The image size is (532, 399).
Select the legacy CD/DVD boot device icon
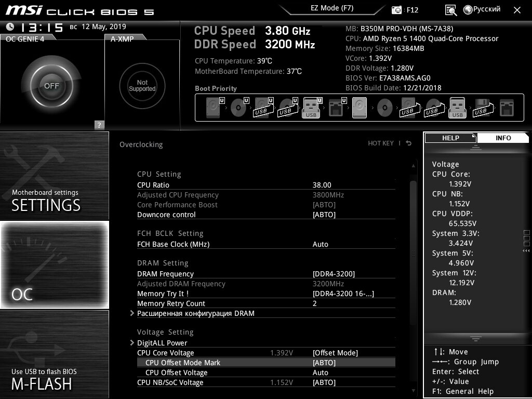385,108
